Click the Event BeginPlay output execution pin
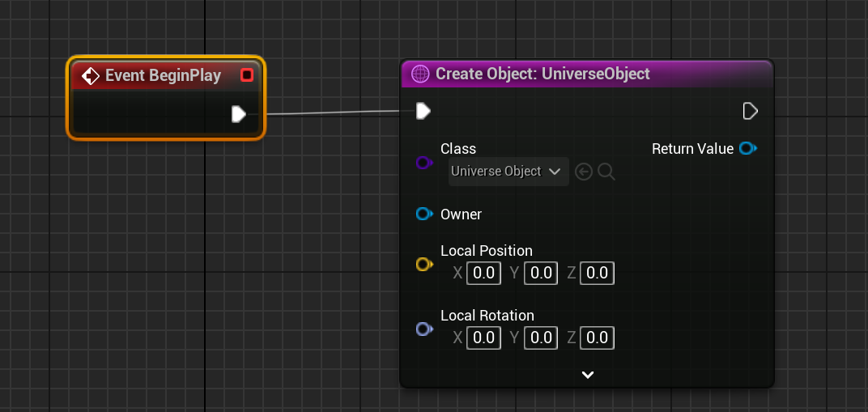Image resolution: width=868 pixels, height=412 pixels. 238,114
